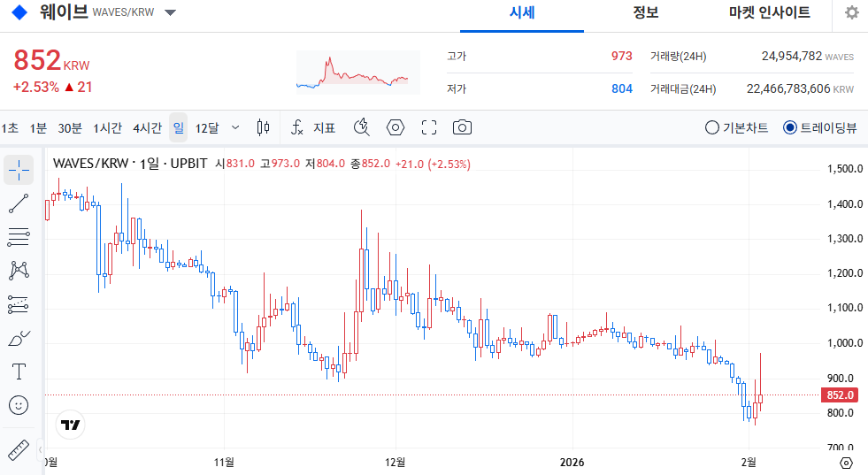
Task: Switch to the 정보 tab
Action: [646, 12]
